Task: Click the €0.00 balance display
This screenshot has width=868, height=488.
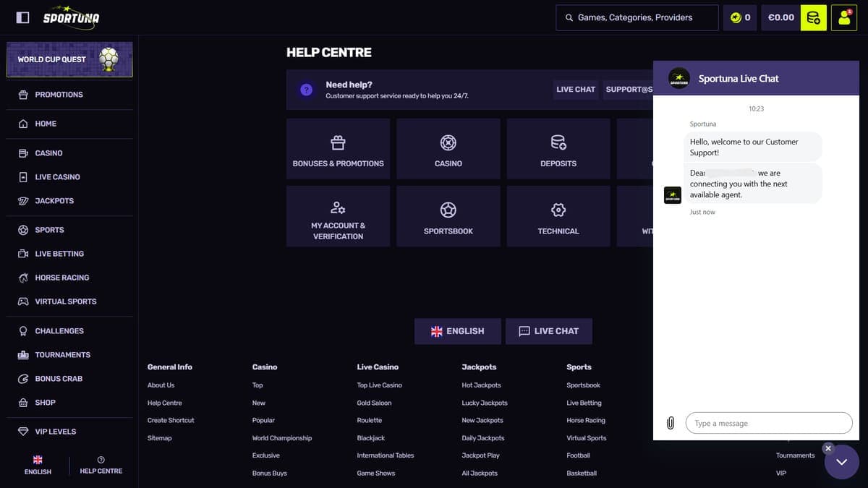Action: tap(780, 17)
